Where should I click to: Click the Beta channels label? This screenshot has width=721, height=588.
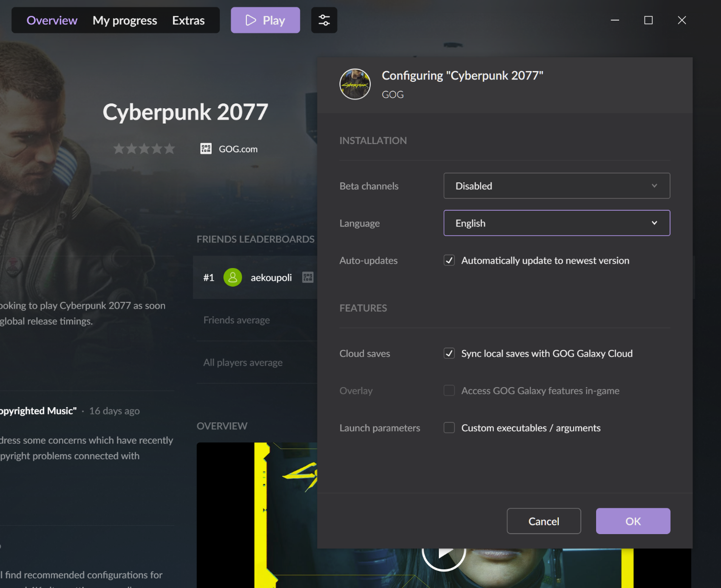(369, 186)
